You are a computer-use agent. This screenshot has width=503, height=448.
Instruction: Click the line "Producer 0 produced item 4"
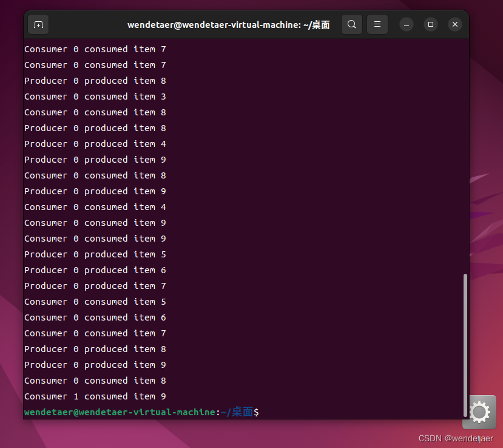coord(95,144)
